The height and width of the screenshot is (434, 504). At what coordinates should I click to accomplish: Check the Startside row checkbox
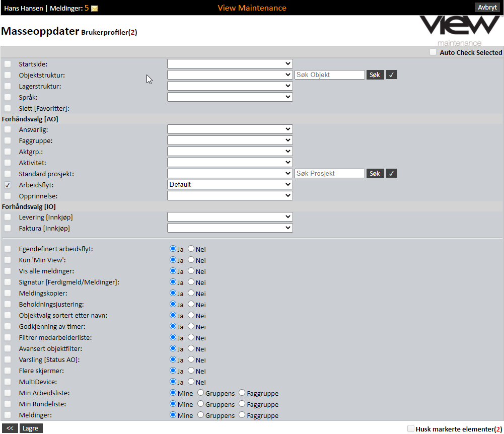(8, 64)
